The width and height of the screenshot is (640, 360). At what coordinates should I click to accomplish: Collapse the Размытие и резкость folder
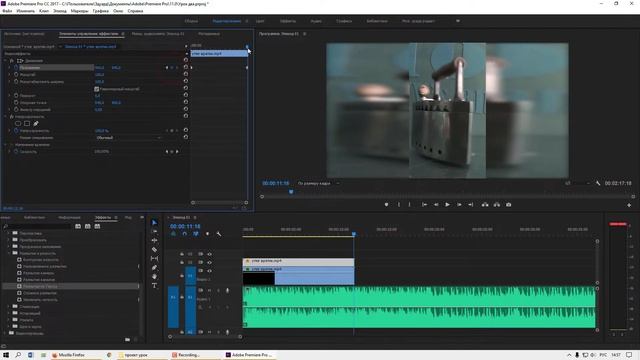(x=9, y=253)
